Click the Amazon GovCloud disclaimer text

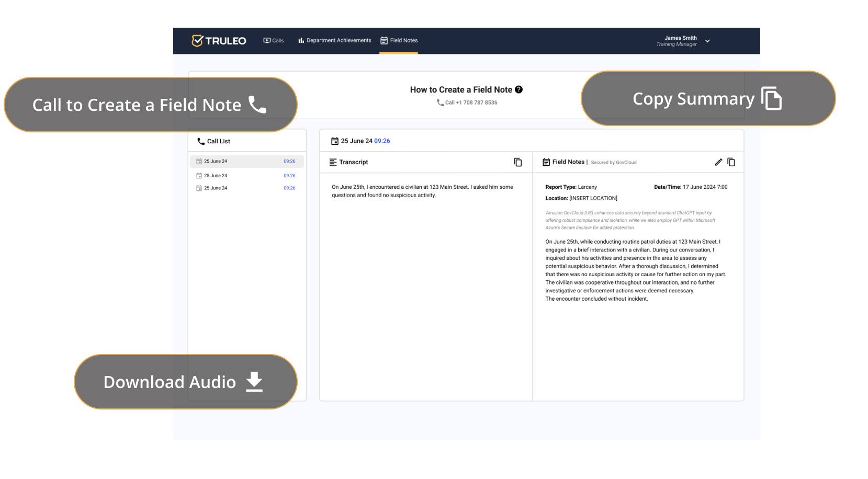coord(630,220)
